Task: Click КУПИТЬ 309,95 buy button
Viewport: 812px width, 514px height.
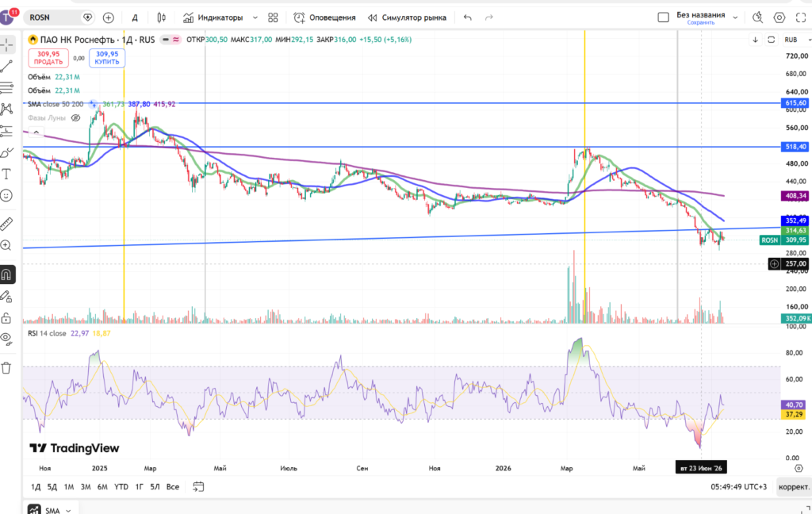Action: pos(107,58)
